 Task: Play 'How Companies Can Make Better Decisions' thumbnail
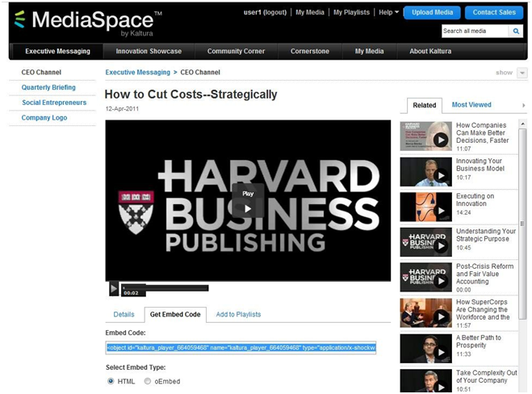425,136
